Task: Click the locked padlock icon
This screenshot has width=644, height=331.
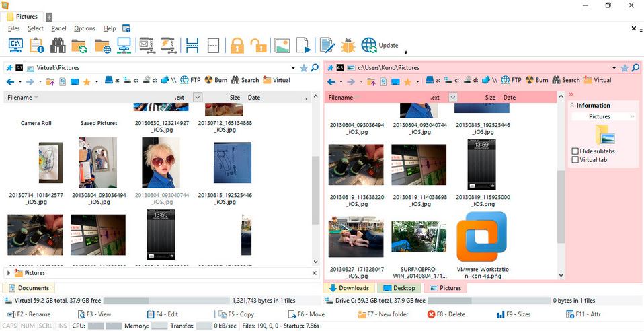Action: (x=237, y=45)
